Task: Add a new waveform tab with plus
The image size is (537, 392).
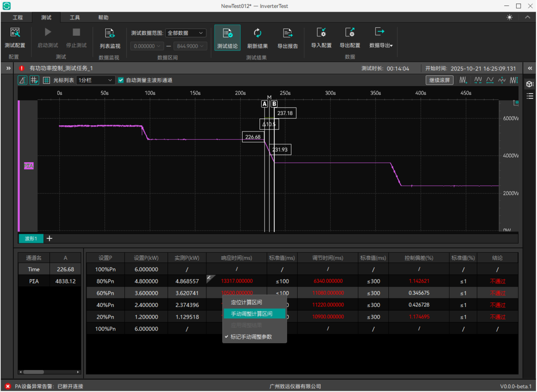Action: (49, 239)
